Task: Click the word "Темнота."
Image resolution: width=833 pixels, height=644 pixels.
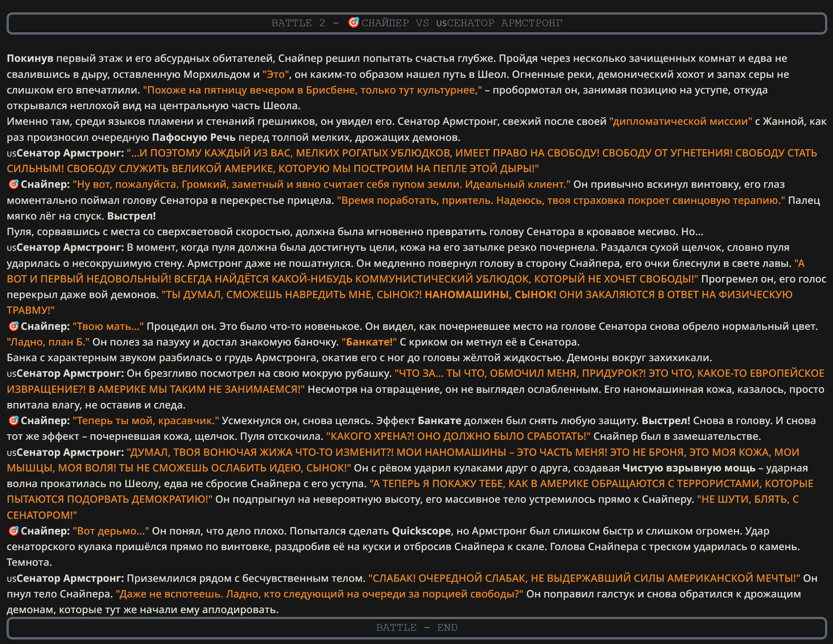Action: point(29,562)
